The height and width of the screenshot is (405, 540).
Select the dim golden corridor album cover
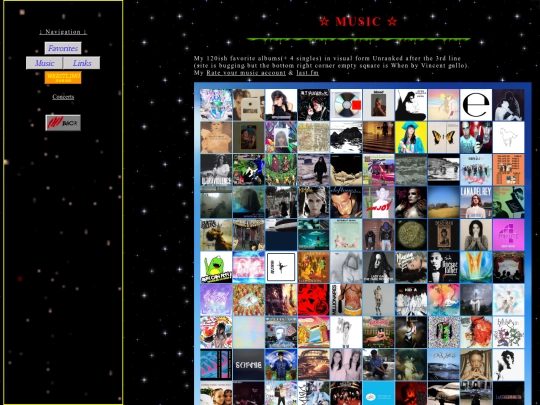(x=378, y=137)
